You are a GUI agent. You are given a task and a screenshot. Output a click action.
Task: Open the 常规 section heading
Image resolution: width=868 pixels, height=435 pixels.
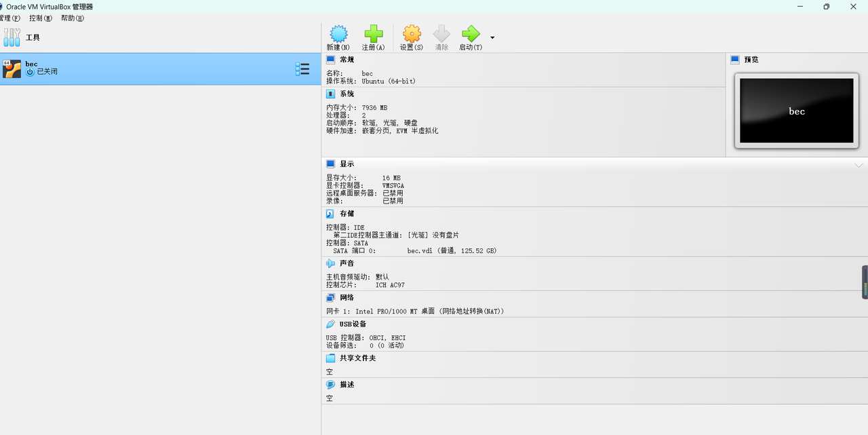click(347, 60)
